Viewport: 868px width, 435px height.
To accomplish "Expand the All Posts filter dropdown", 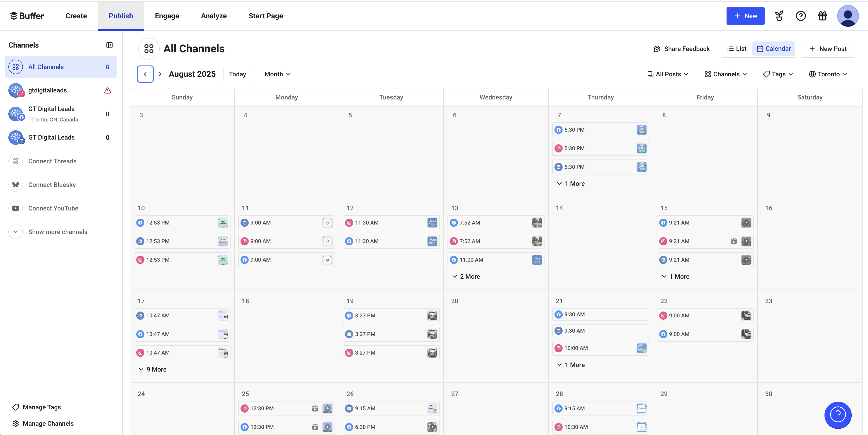I will [x=668, y=74].
